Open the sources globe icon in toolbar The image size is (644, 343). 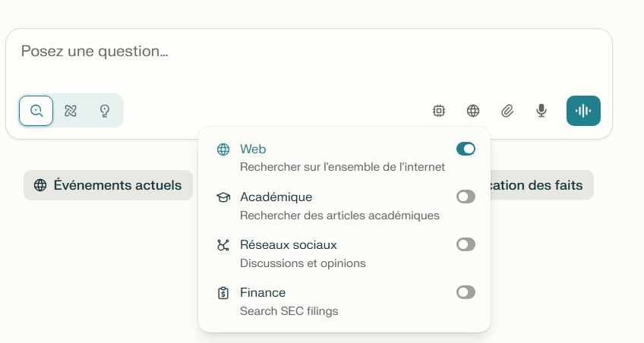(473, 111)
